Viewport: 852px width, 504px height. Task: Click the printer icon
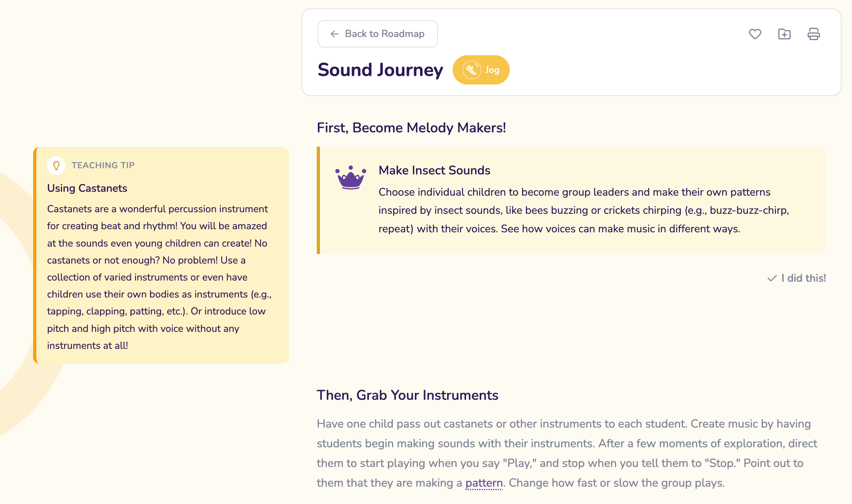(x=813, y=34)
